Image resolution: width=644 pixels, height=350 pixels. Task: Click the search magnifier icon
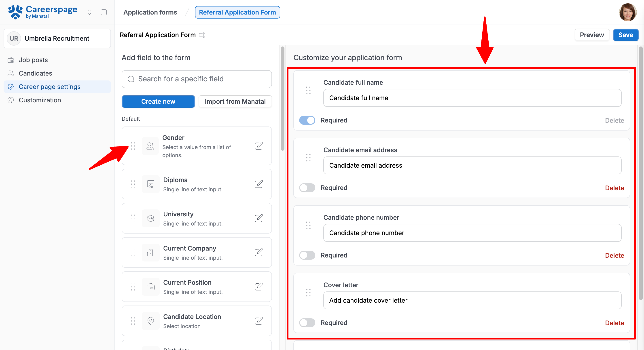click(x=131, y=79)
